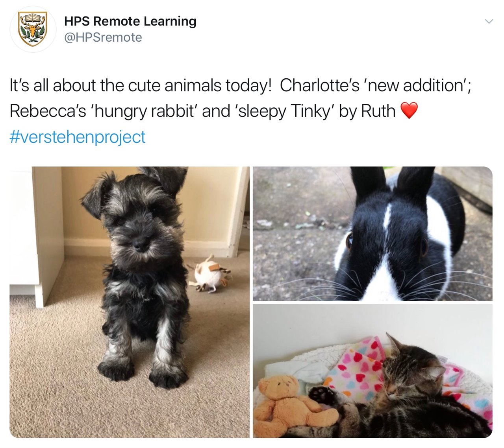Click the HPS Remote Learning display name
The height and width of the screenshot is (448, 504).
pos(130,21)
